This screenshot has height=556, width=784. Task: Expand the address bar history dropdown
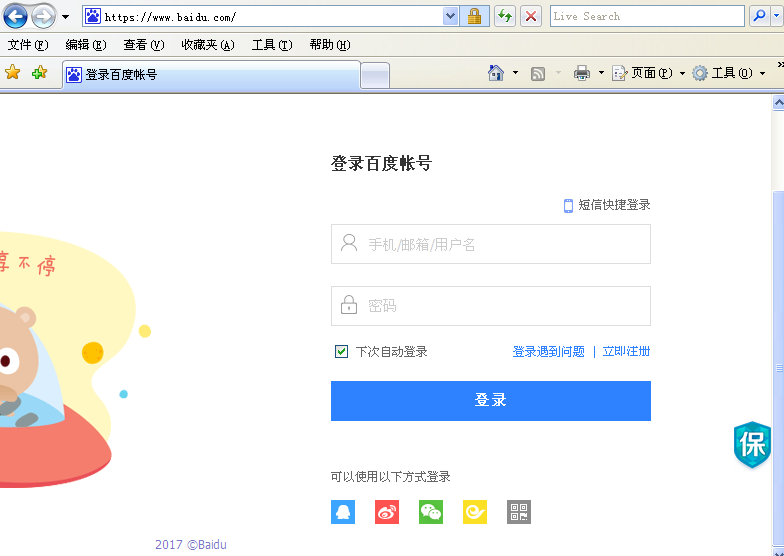point(450,16)
